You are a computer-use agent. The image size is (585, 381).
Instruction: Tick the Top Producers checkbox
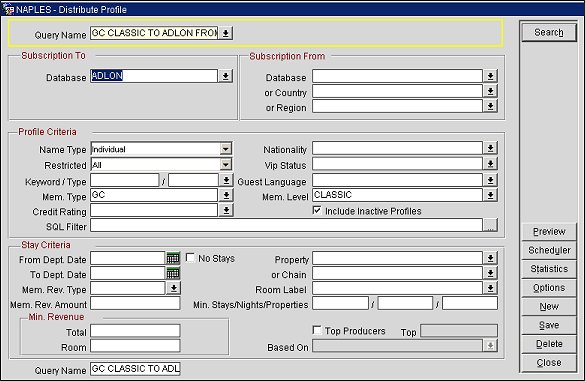coord(317,330)
